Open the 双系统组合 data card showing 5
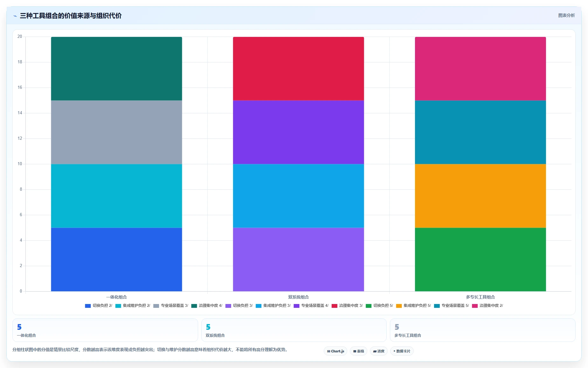The width and height of the screenshot is (588, 368). 294,330
